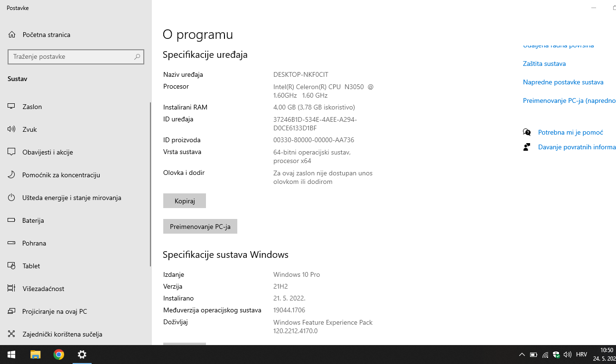Click Davanje povratnih informacija link
Screen dimensions: 616x364
pyautogui.click(x=577, y=147)
